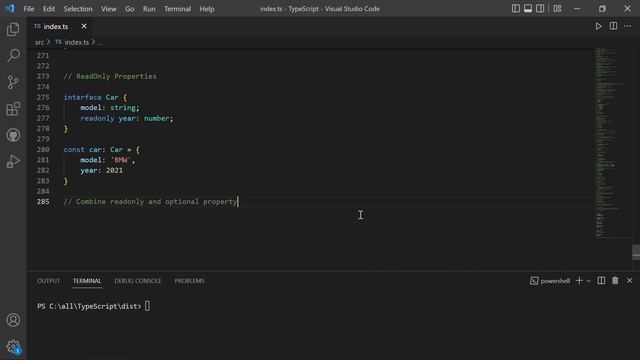The height and width of the screenshot is (360, 640).
Task: Click the breadcrumb ellipsis symbol item
Action: (x=100, y=42)
